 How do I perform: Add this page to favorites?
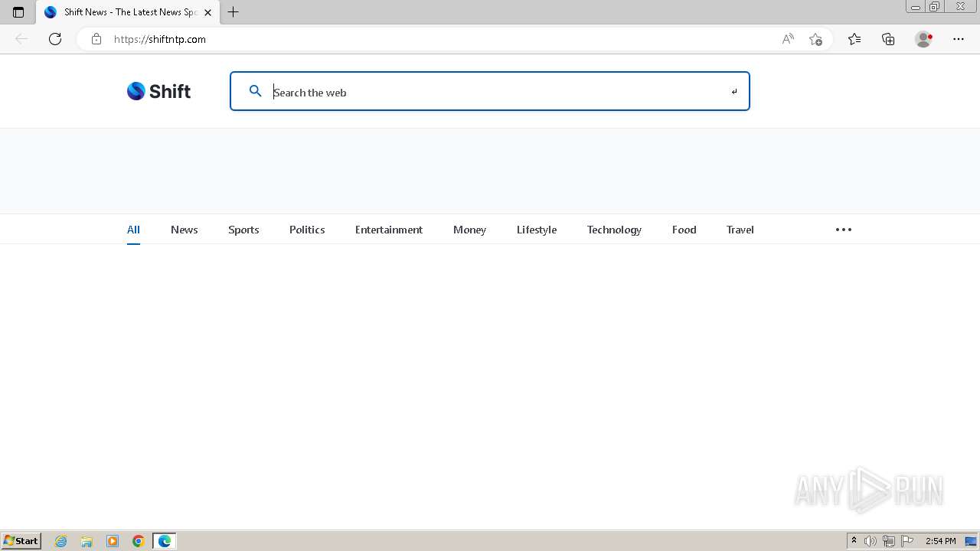[815, 39]
